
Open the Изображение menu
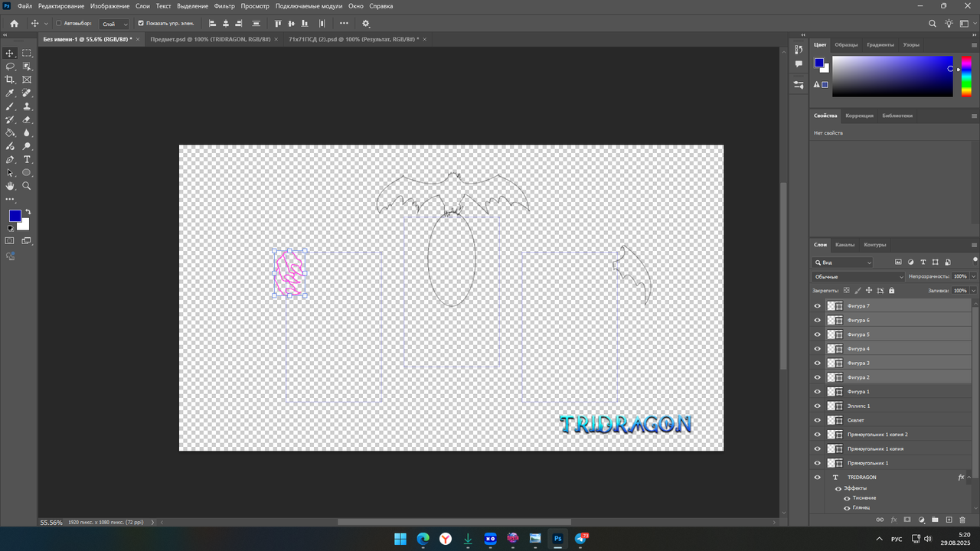109,5
